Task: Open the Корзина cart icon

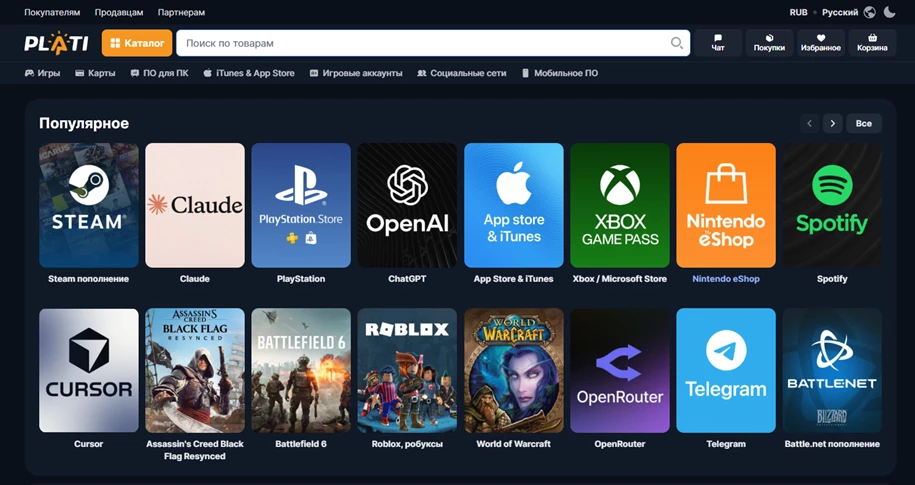Action: click(x=872, y=43)
